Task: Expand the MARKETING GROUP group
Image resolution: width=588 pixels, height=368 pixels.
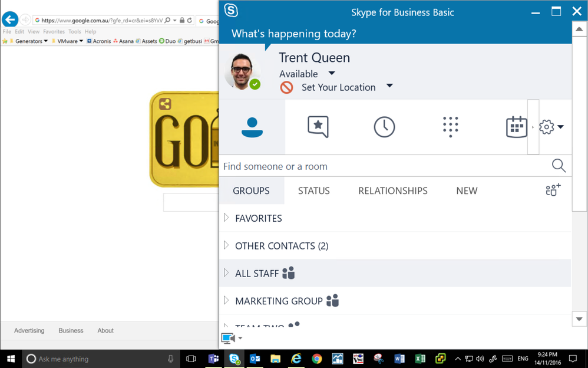Action: pos(226,300)
